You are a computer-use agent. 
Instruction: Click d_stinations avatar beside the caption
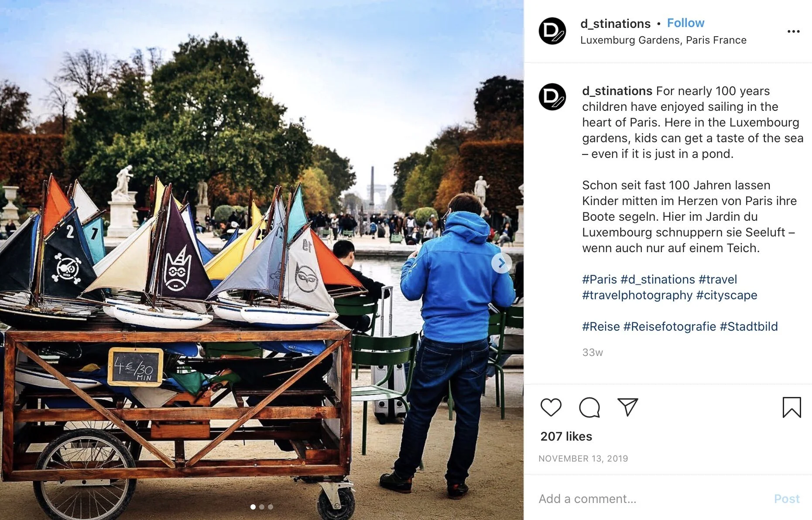point(552,97)
